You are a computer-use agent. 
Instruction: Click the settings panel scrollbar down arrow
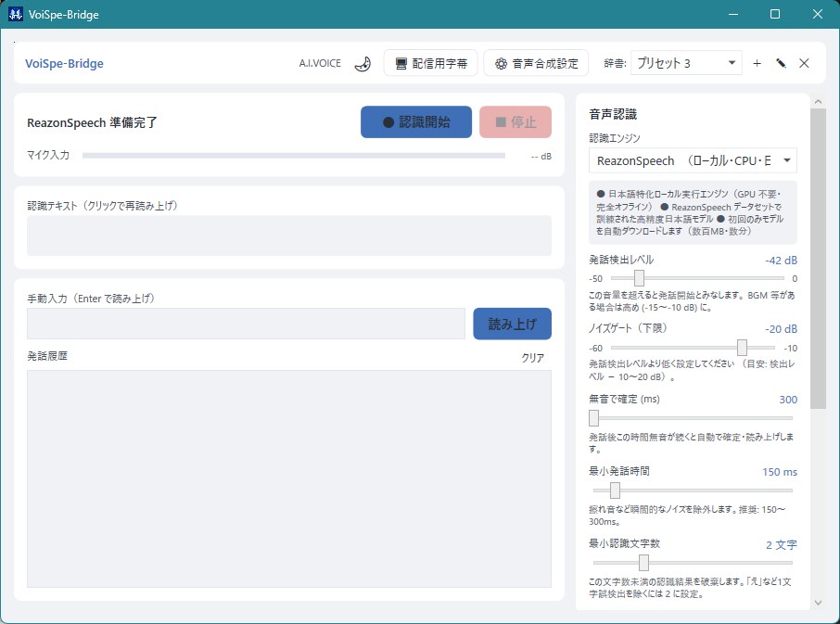(x=818, y=603)
